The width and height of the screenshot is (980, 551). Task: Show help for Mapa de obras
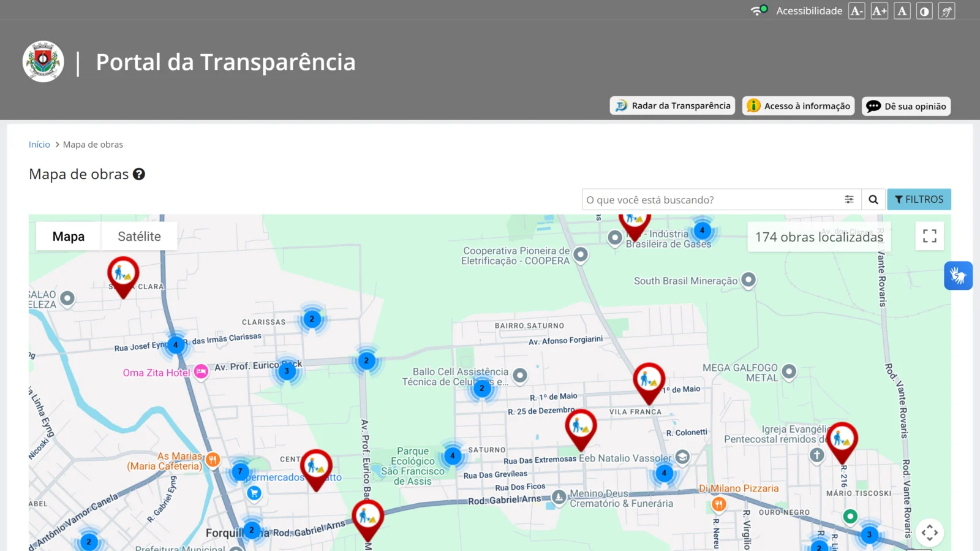point(139,174)
